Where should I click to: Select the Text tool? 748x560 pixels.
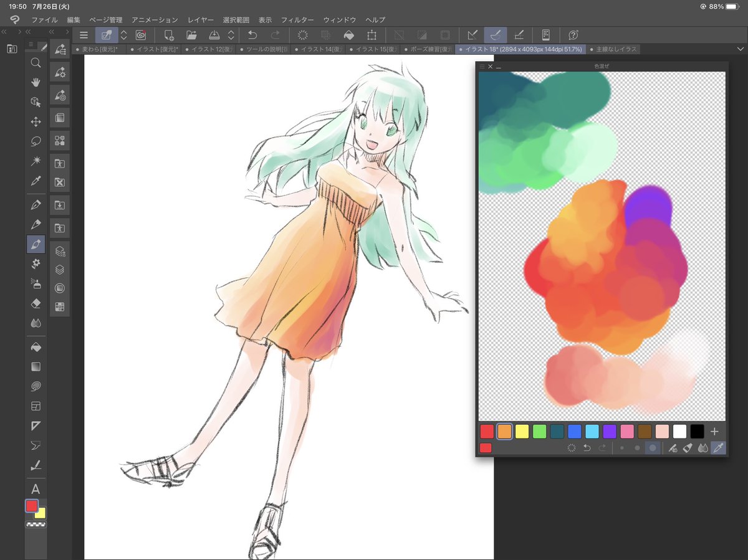36,489
